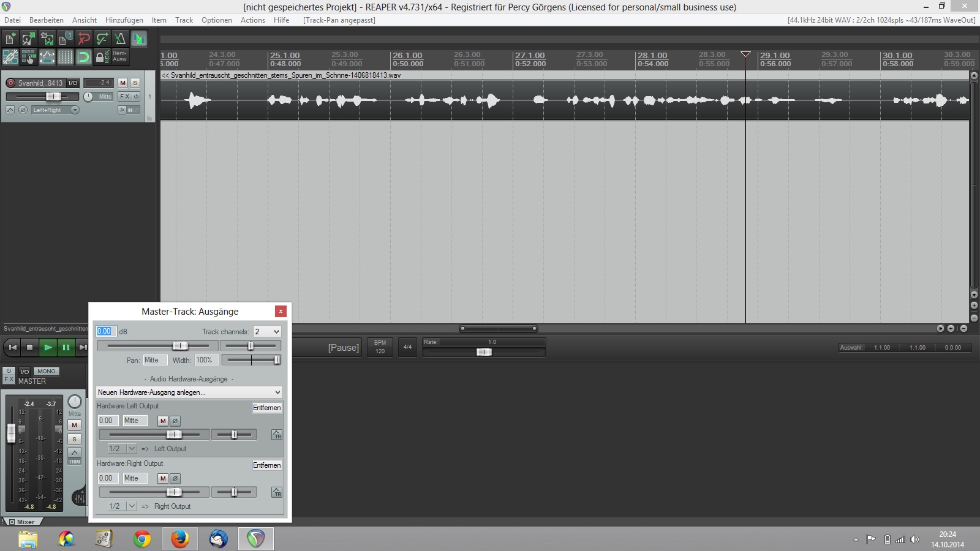Image resolution: width=980 pixels, height=551 pixels.
Task: Bypass FX on Svanhild track power icon
Action: tap(136, 96)
